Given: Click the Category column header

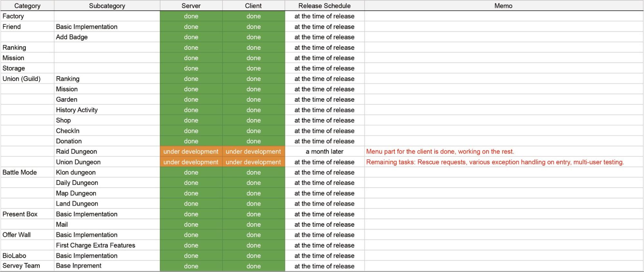Looking at the screenshot, I should point(27,6).
